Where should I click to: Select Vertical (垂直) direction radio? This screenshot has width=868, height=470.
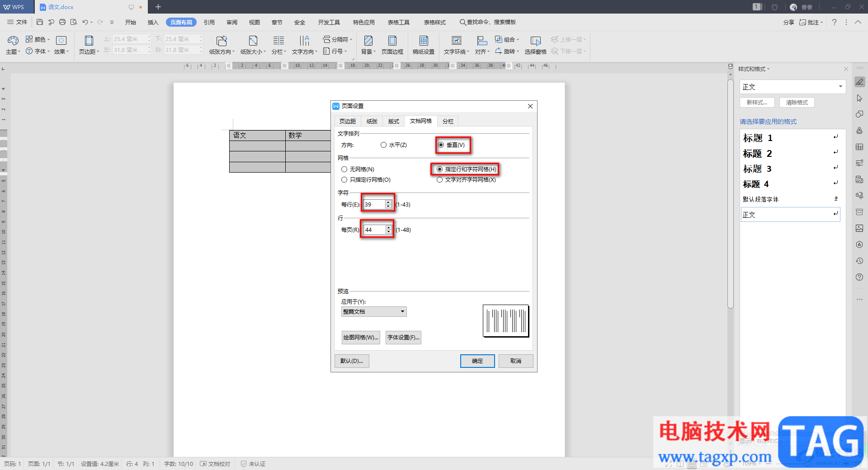(441, 145)
